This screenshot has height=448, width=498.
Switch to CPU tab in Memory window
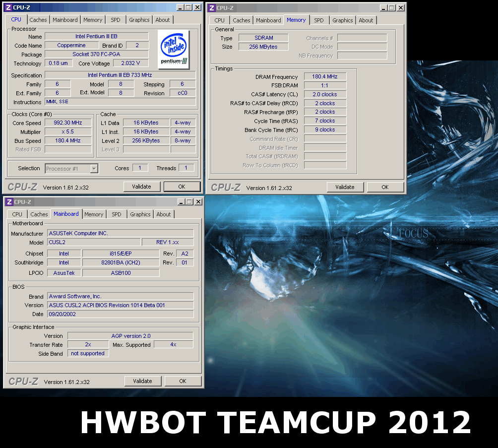coord(219,20)
